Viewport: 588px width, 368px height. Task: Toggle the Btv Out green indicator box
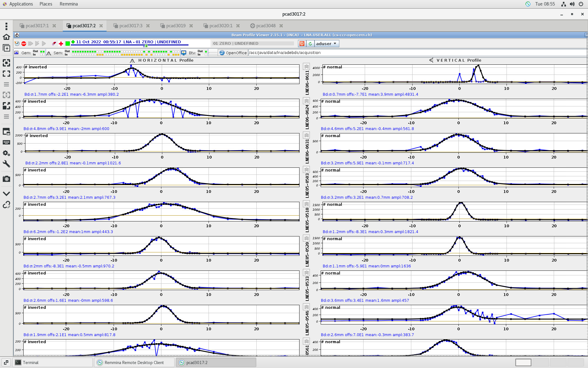point(206,52)
